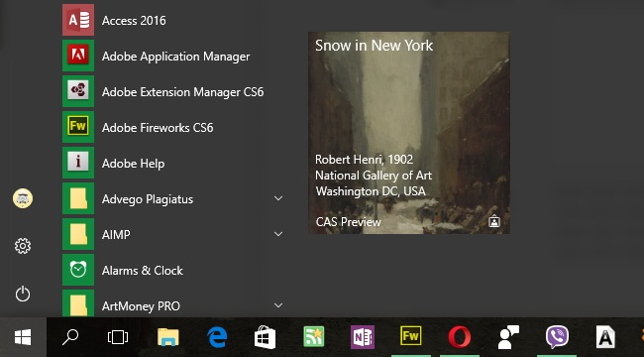Click 'CAS Preview' text on tile

[x=349, y=222]
